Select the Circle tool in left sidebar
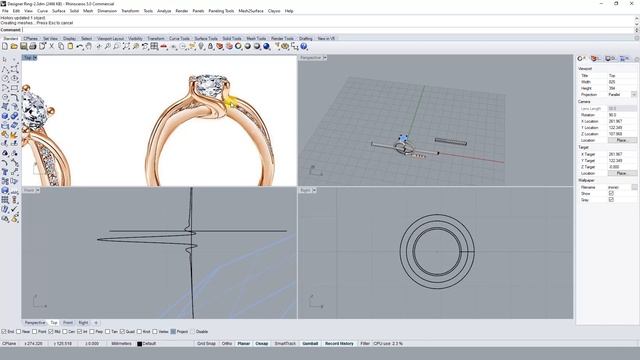Screen dimensions: 640x360 [x=5, y=78]
